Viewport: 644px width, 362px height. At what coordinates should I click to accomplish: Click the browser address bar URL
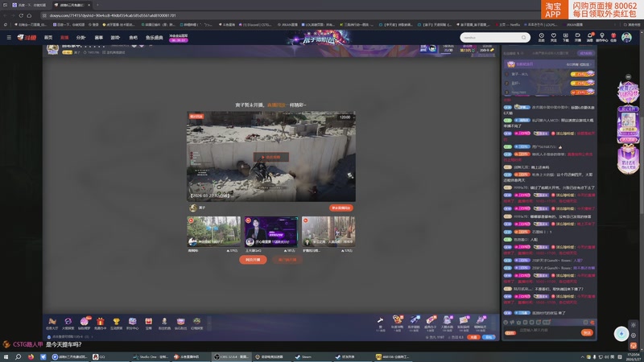click(x=113, y=15)
